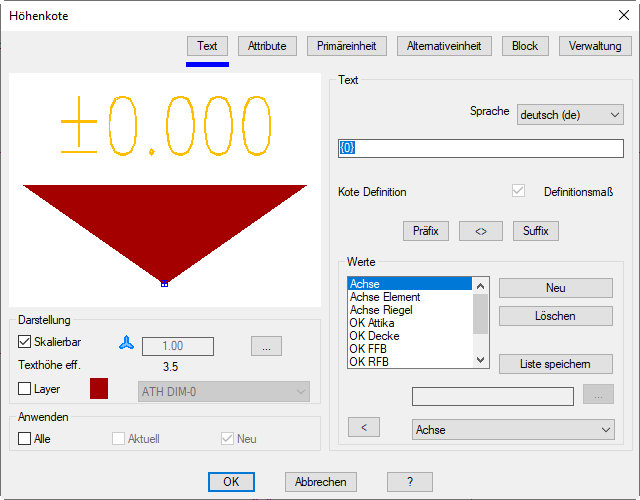Switch to the Attribute tab
Image resolution: width=640 pixels, height=500 pixels.
click(x=267, y=46)
